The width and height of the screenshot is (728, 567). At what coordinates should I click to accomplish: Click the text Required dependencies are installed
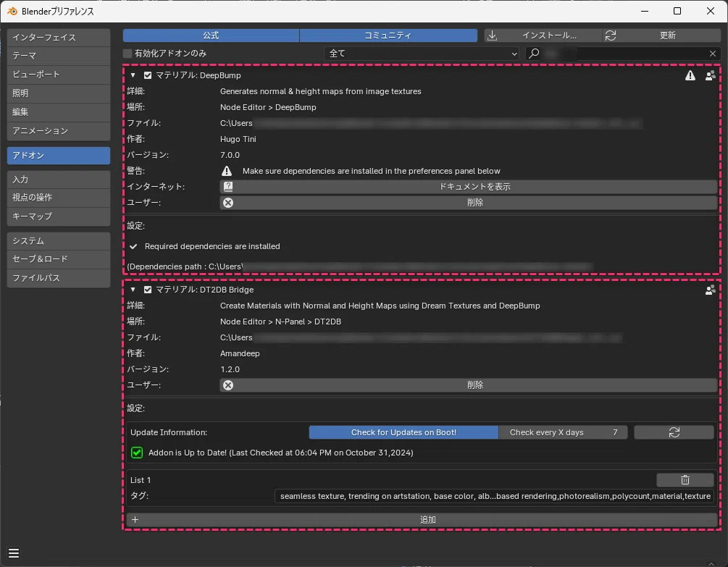click(212, 246)
